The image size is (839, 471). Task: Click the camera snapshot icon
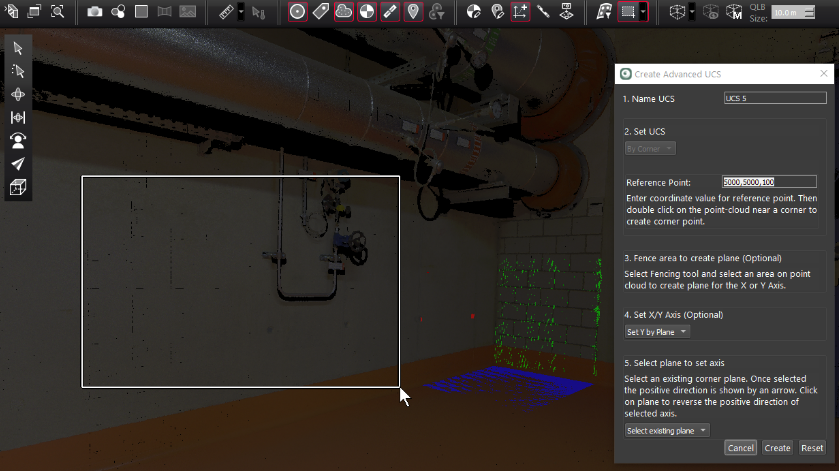(94, 12)
